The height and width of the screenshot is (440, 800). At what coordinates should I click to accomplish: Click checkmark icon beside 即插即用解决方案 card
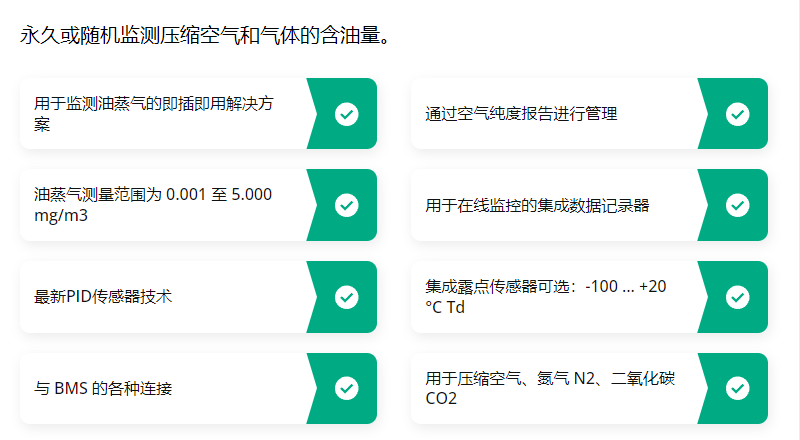346,114
